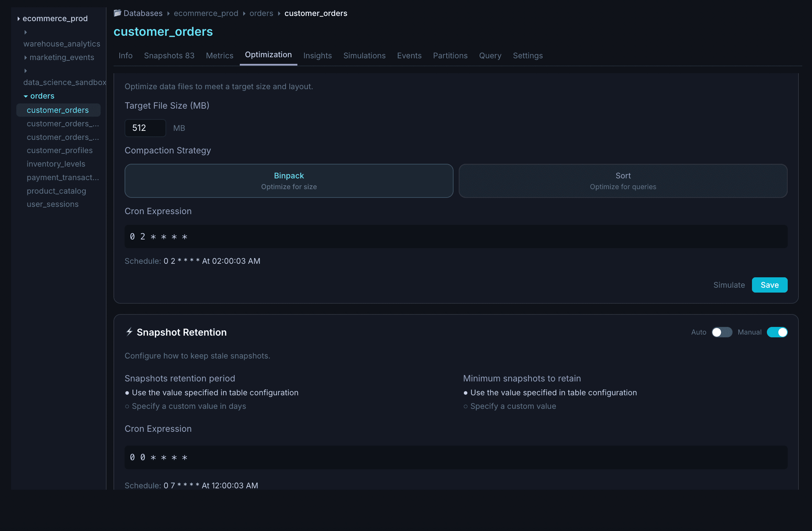Open the Query tab
812x531 pixels.
click(490, 56)
